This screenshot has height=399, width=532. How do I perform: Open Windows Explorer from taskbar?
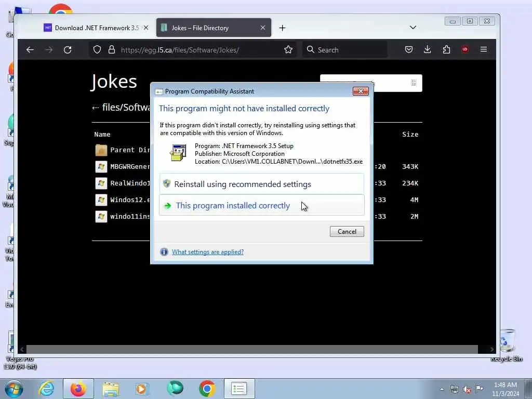click(111, 389)
